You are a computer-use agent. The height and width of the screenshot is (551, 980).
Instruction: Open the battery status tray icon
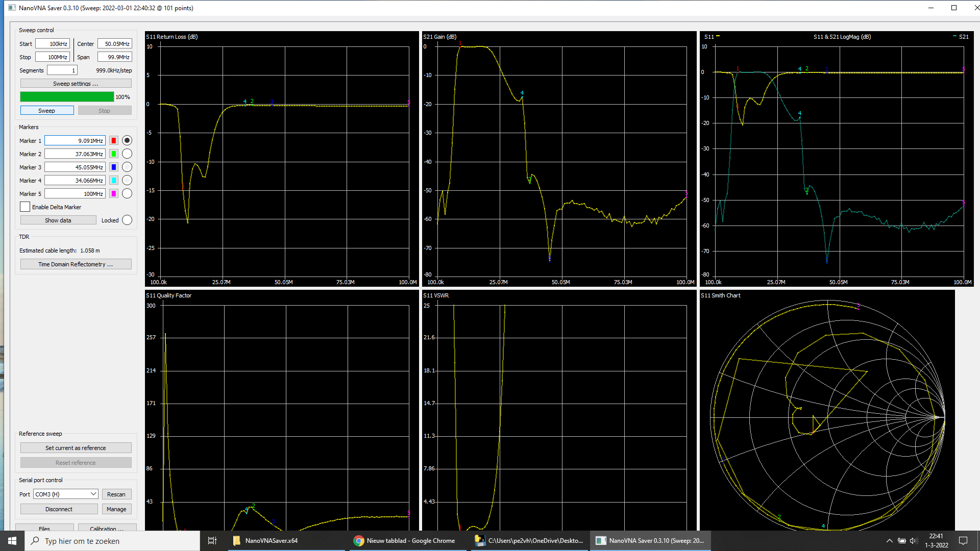(x=901, y=541)
